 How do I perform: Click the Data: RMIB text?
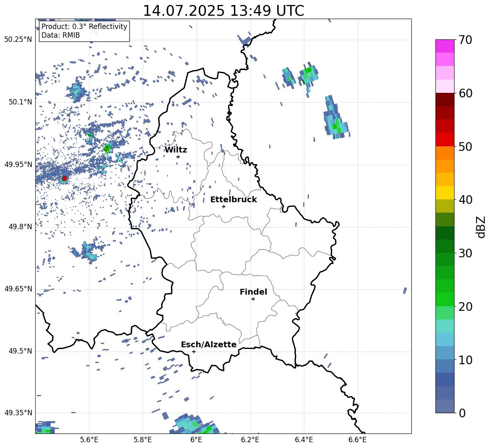[61, 35]
